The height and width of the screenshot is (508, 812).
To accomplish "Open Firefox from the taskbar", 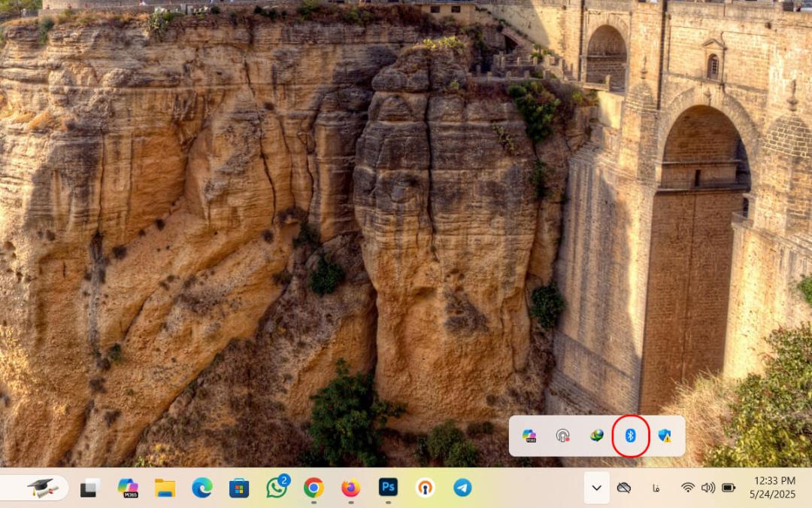I will [350, 487].
